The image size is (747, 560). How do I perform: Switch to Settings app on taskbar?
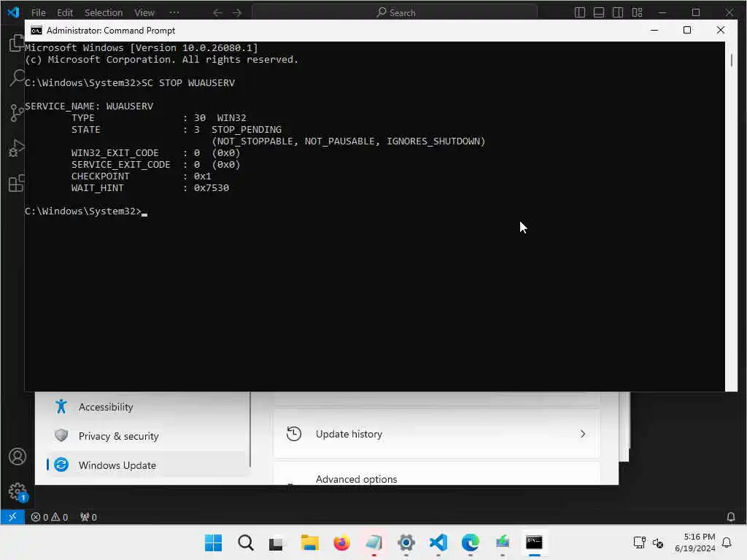[x=406, y=542]
